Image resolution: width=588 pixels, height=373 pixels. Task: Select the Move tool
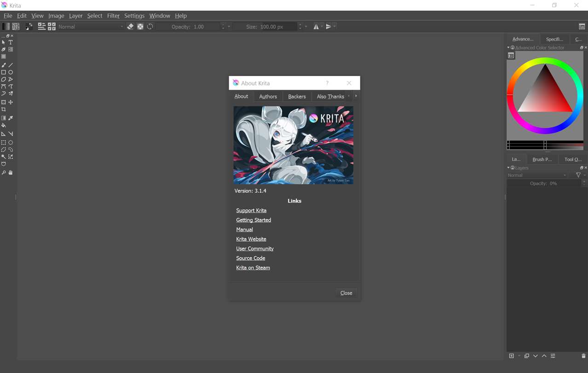coord(11,102)
